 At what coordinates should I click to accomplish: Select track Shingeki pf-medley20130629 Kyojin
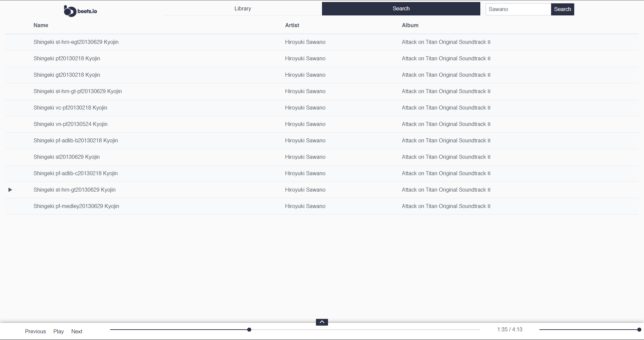(76, 206)
